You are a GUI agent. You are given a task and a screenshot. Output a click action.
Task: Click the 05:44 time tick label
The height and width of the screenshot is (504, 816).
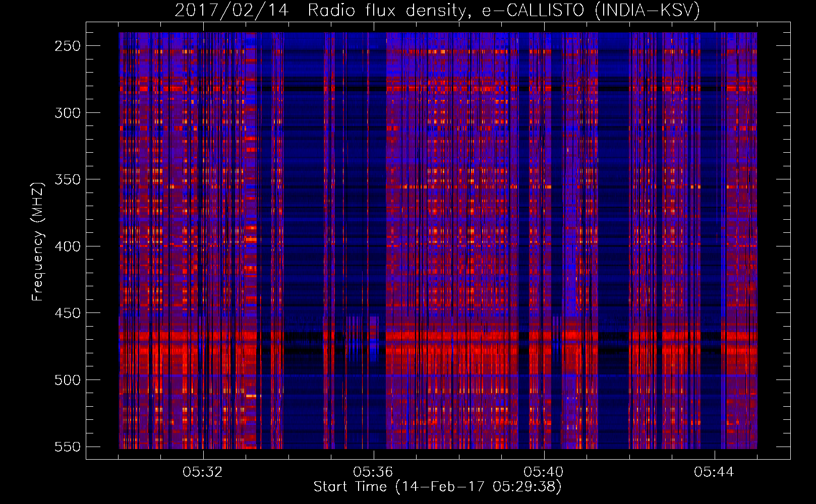coord(714,472)
